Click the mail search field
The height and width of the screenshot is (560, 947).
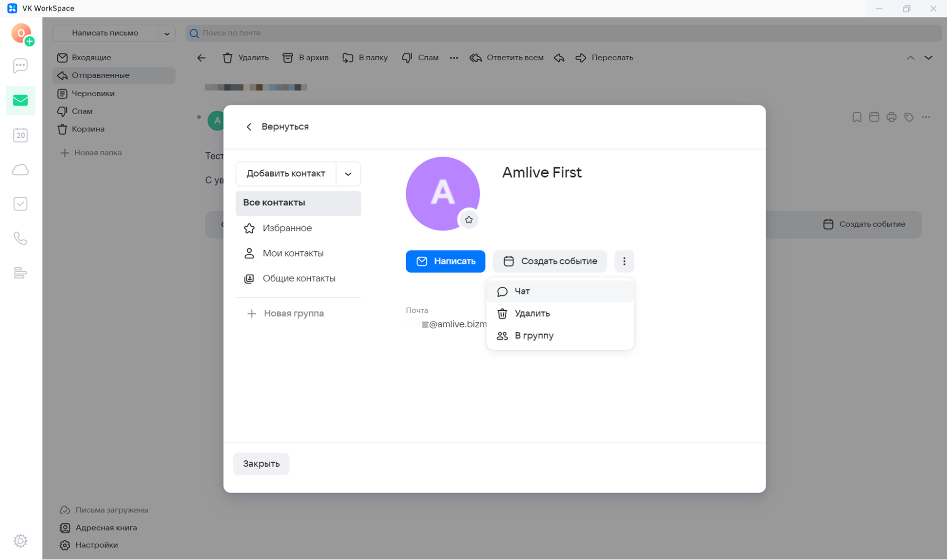pyautogui.click(x=563, y=33)
